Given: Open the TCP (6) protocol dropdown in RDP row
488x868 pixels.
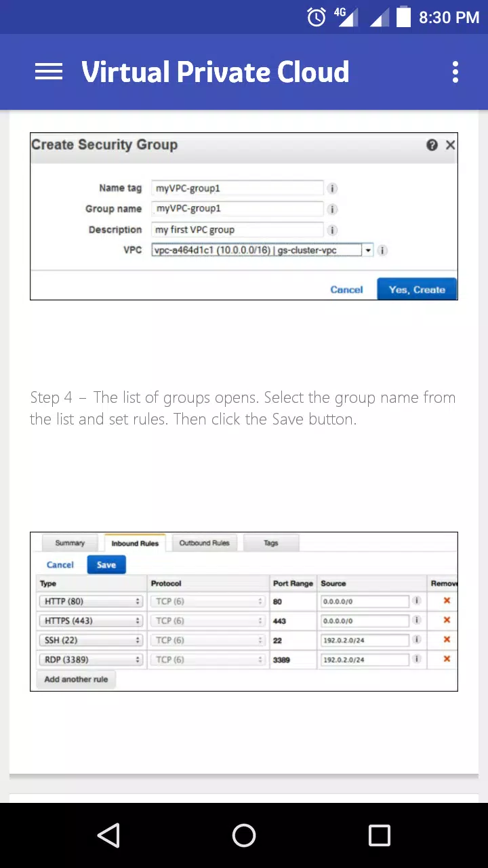Looking at the screenshot, I should point(208,660).
